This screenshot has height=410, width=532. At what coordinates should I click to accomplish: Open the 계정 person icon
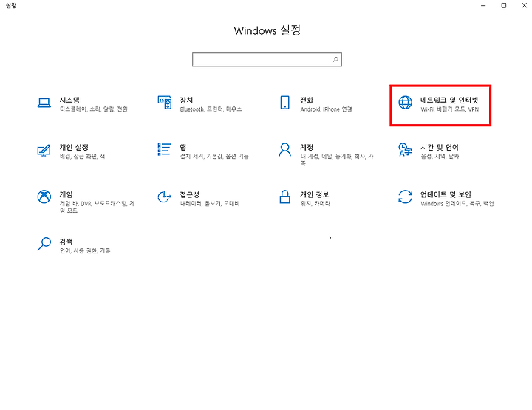click(x=285, y=149)
